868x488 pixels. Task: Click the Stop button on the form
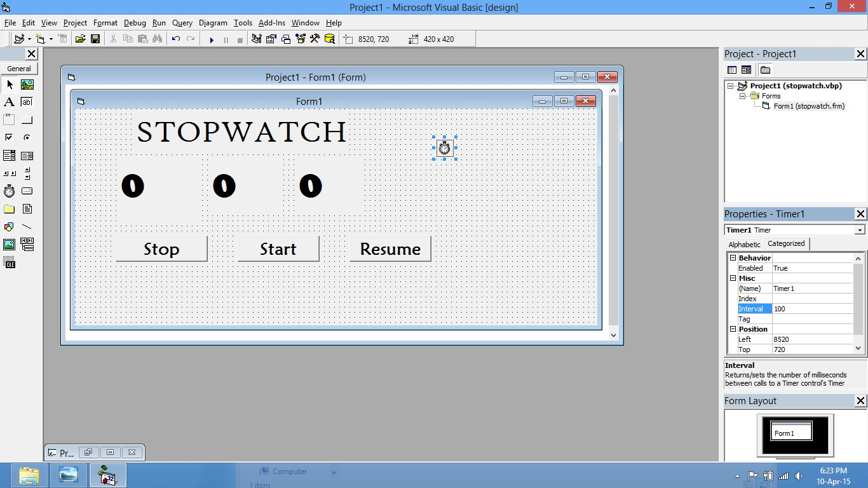click(161, 248)
